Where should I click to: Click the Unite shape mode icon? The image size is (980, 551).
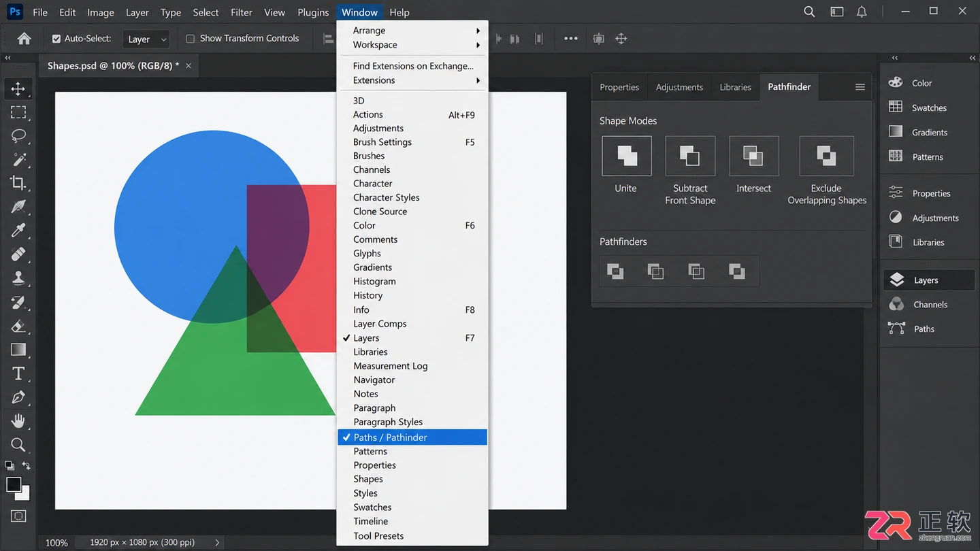[x=627, y=156]
